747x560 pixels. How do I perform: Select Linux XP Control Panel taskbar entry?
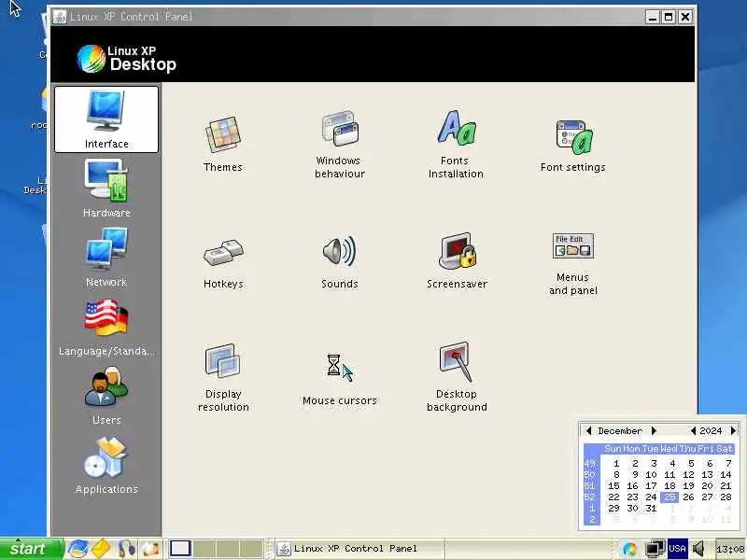360,549
